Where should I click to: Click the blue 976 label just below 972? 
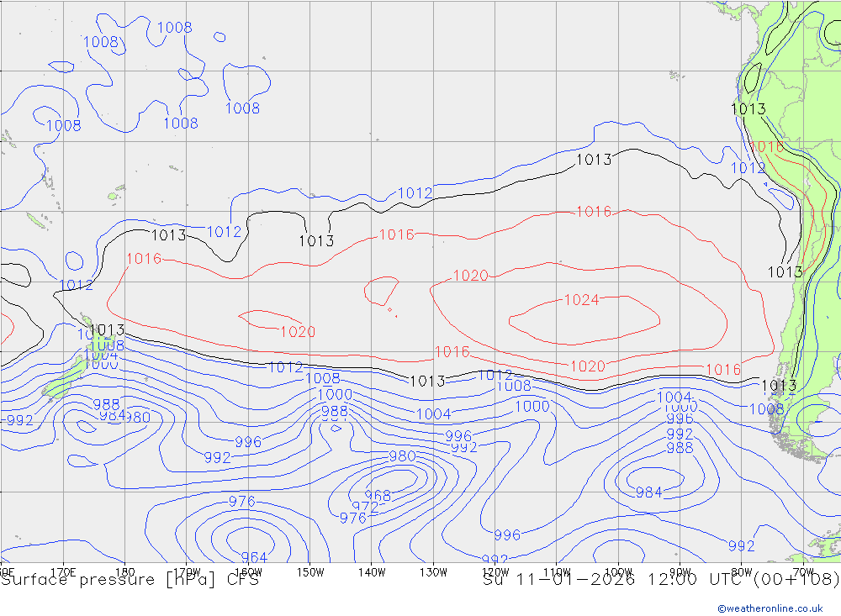point(353,518)
